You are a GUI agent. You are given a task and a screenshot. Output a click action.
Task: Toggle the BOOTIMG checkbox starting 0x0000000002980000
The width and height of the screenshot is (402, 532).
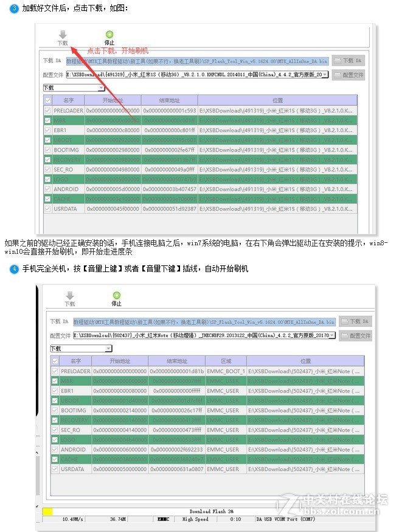[47, 150]
